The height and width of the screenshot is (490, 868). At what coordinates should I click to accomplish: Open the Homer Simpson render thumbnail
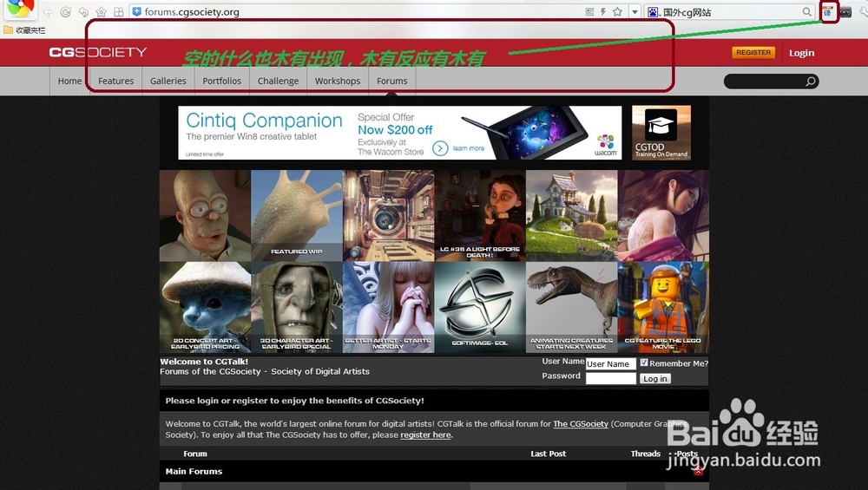pyautogui.click(x=205, y=215)
